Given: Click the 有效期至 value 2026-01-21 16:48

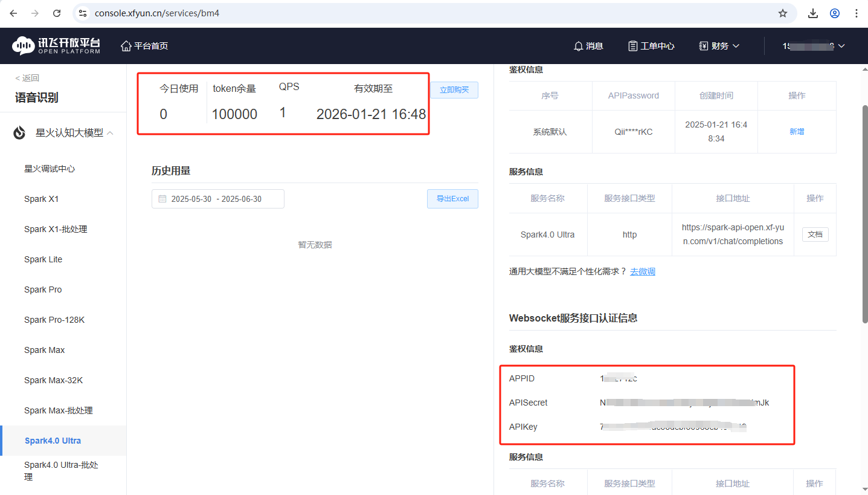Looking at the screenshot, I should 371,114.
